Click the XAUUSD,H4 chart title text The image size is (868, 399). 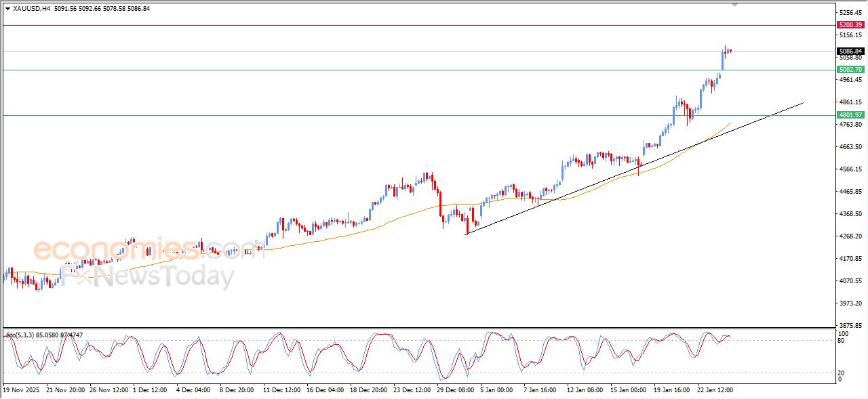[31, 8]
